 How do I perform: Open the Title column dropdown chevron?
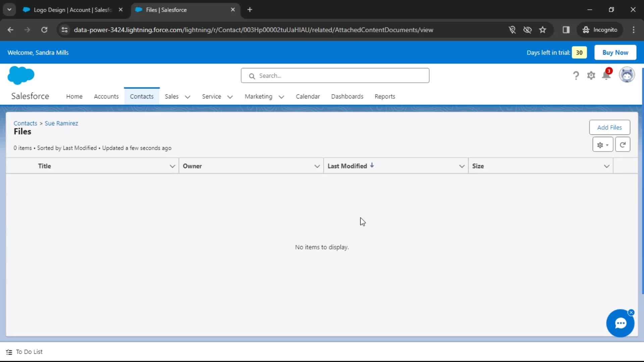(172, 166)
